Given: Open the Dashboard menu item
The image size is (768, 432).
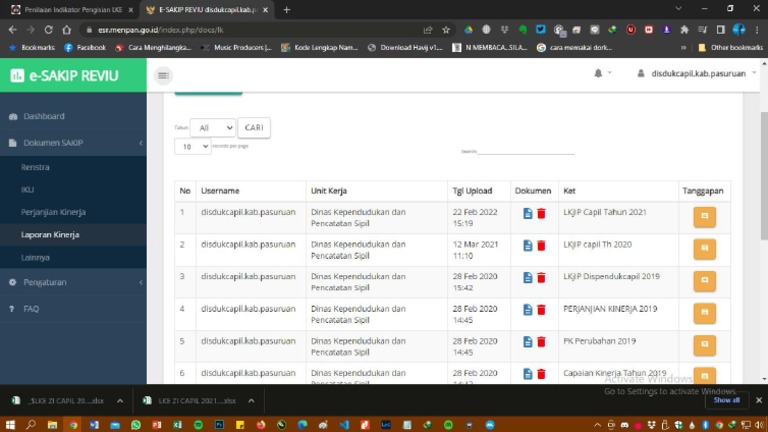Looking at the screenshot, I should pos(43,116).
